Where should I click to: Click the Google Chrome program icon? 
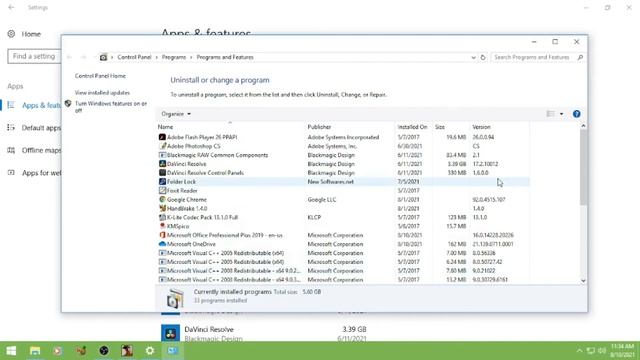[x=162, y=200]
